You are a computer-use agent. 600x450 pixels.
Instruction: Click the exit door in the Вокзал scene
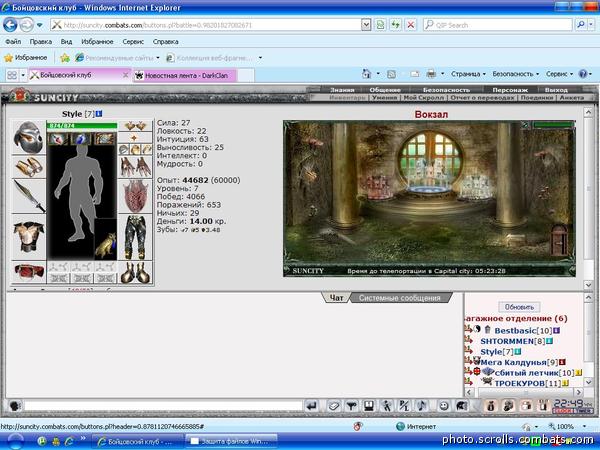tap(559, 240)
